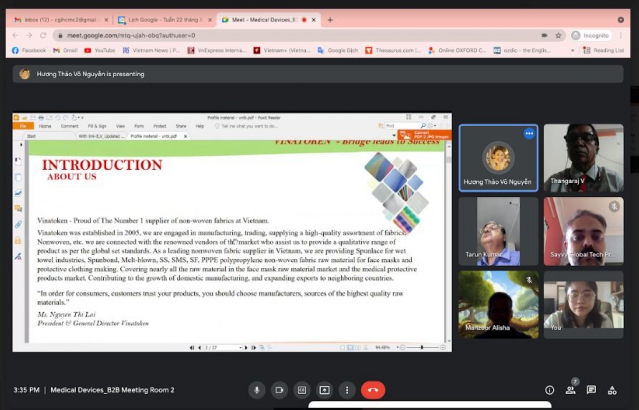Click the camera icon in address bar

(544, 35)
